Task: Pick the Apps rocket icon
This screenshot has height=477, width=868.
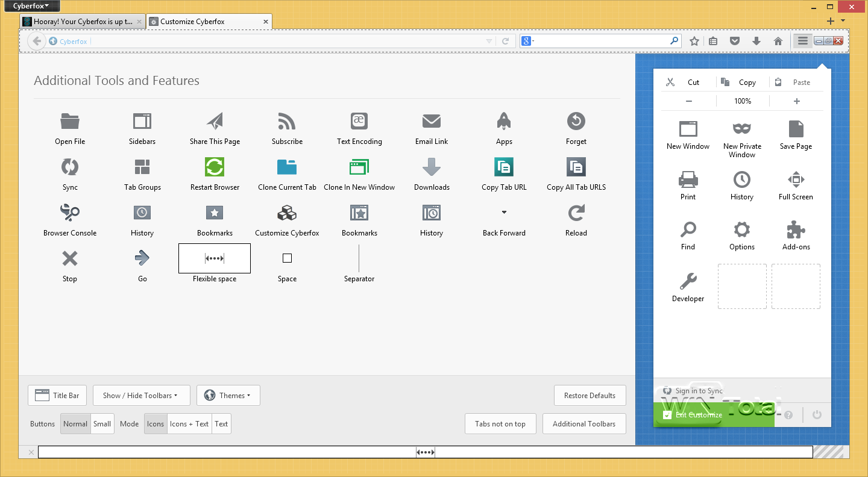Action: (504, 121)
